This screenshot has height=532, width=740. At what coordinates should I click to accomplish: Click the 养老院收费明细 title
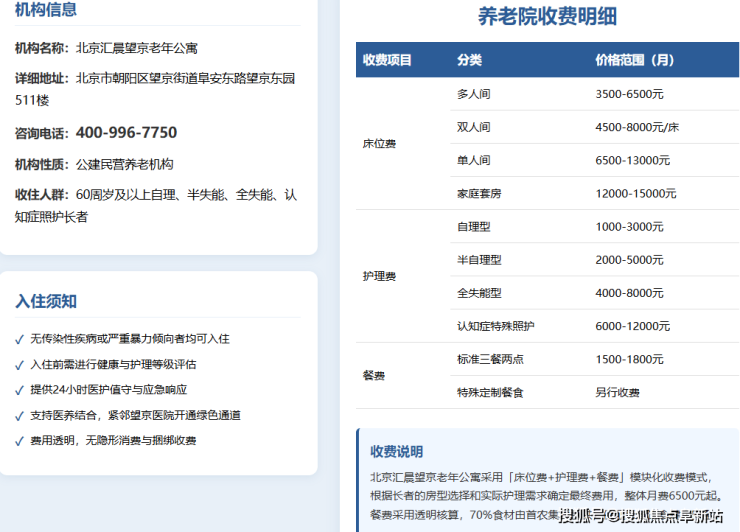(x=547, y=17)
